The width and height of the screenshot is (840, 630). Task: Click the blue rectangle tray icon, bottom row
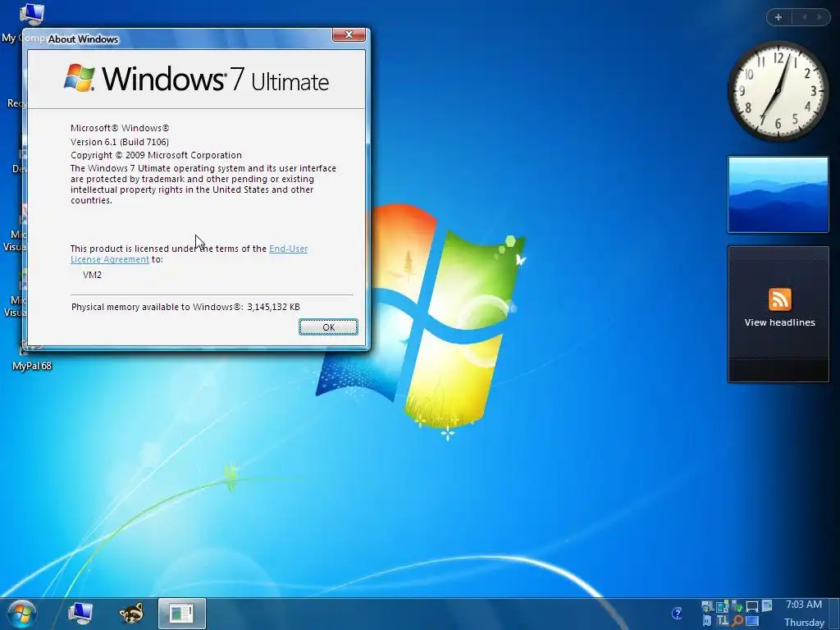click(752, 622)
